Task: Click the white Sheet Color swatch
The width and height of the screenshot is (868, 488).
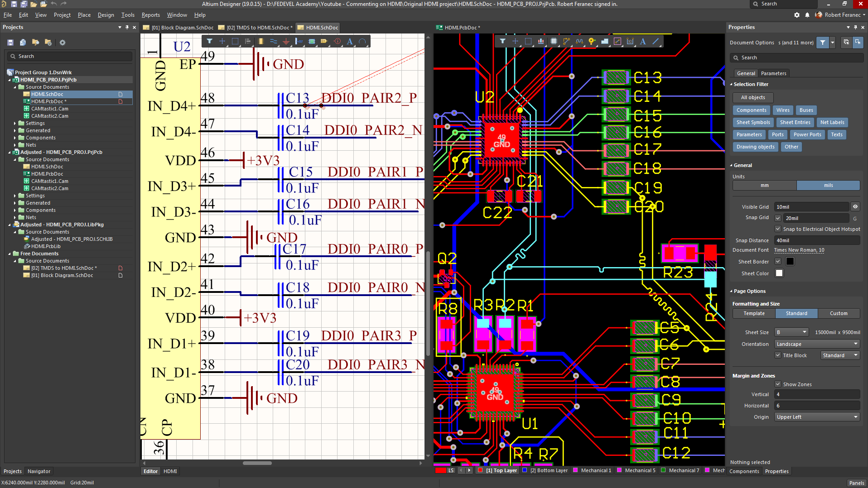Action: click(779, 273)
